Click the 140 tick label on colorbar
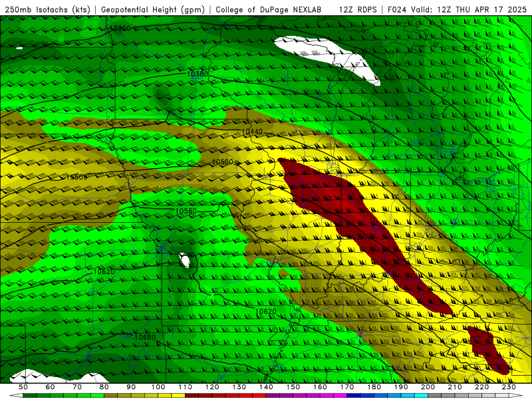This screenshot has height=399, width=532. tap(266, 387)
